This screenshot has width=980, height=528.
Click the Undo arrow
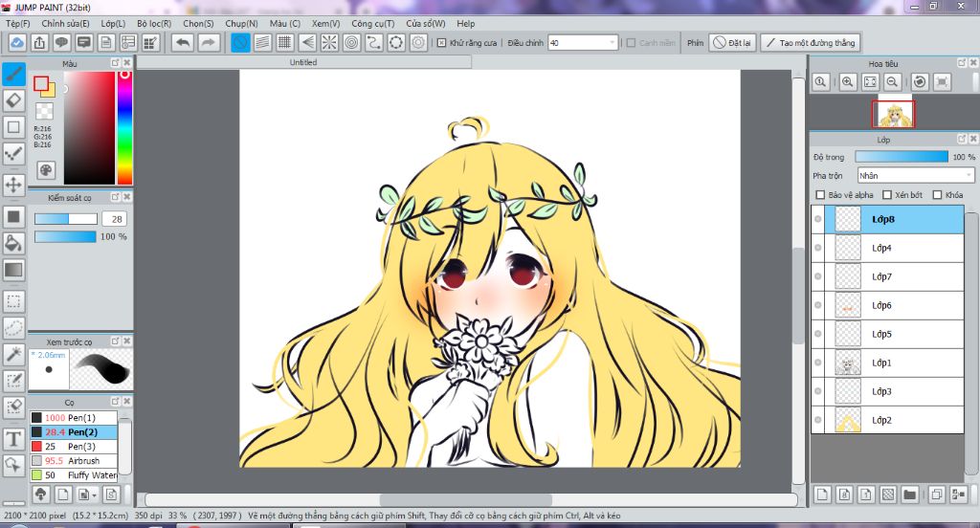[x=183, y=42]
